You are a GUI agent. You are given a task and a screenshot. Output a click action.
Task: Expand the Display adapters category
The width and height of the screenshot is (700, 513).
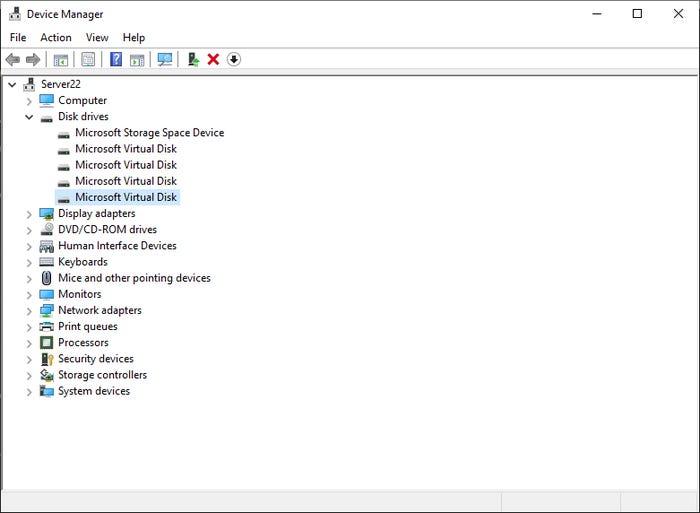pyautogui.click(x=29, y=214)
